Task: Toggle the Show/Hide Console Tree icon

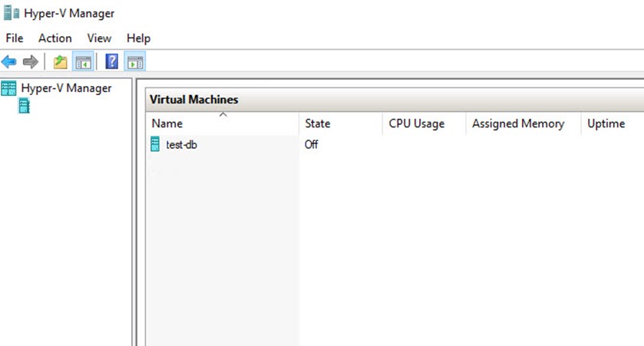Action: [x=84, y=62]
